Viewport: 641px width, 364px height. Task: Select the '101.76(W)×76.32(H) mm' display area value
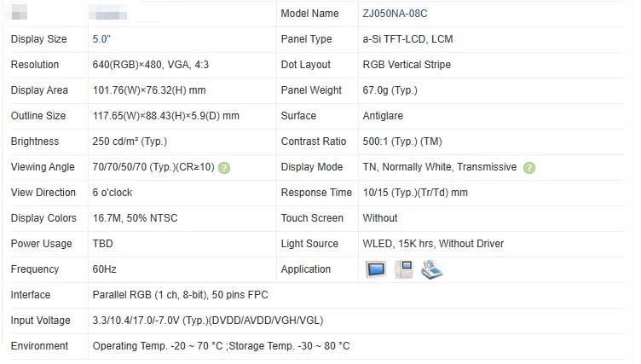point(149,90)
